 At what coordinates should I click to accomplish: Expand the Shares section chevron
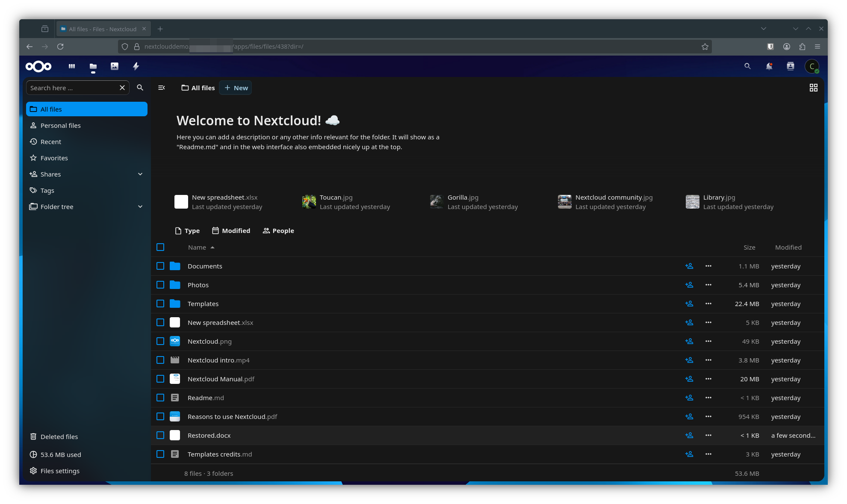[140, 174]
